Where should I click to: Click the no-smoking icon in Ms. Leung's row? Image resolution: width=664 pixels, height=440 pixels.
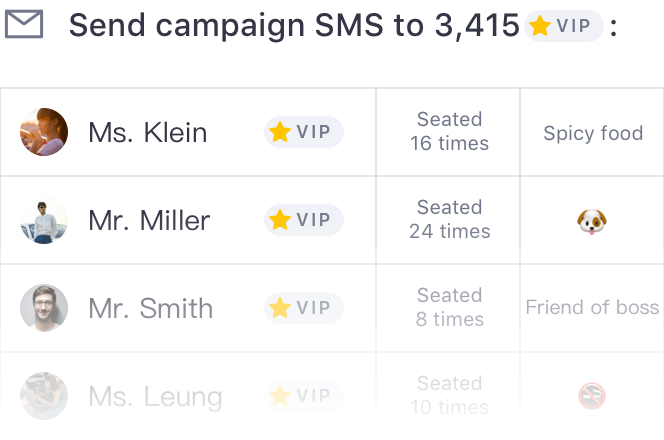coord(592,396)
